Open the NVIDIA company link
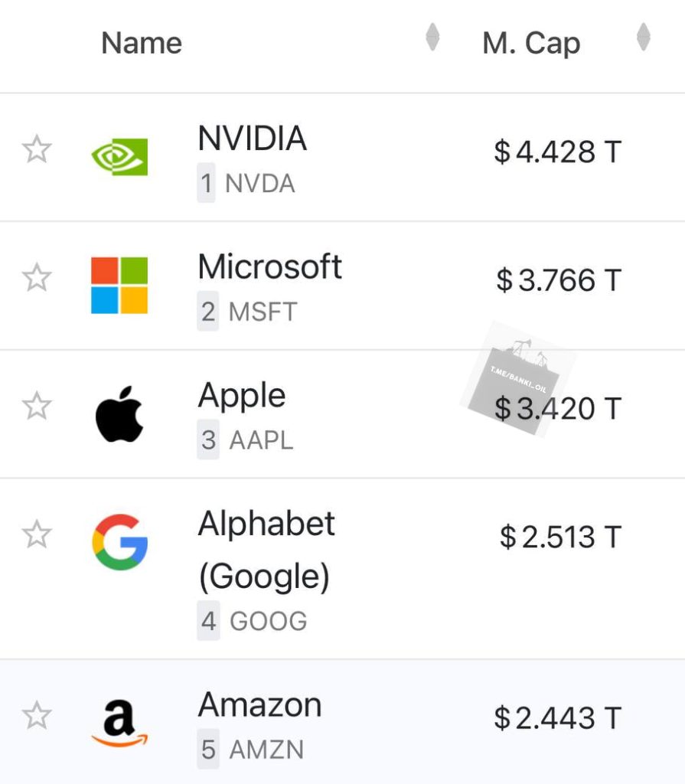 point(252,138)
